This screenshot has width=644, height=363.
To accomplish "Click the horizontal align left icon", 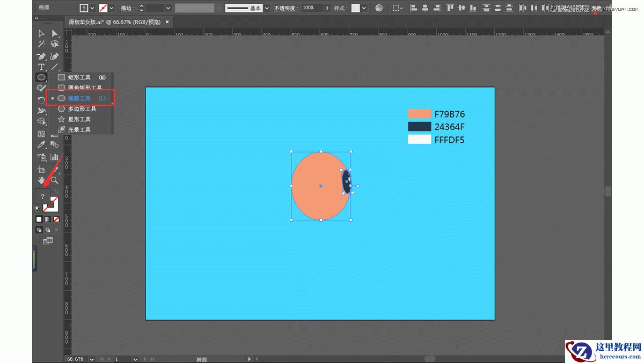I will point(413,8).
